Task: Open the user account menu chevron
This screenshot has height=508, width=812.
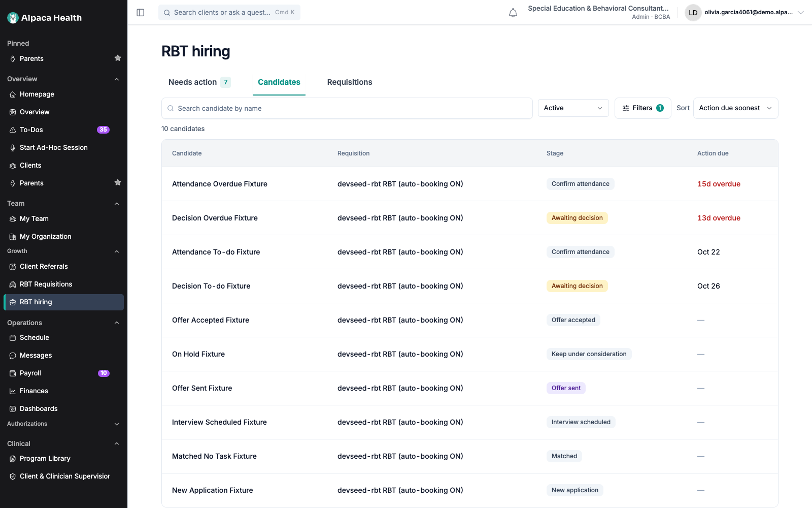Action: pyautogui.click(x=801, y=13)
